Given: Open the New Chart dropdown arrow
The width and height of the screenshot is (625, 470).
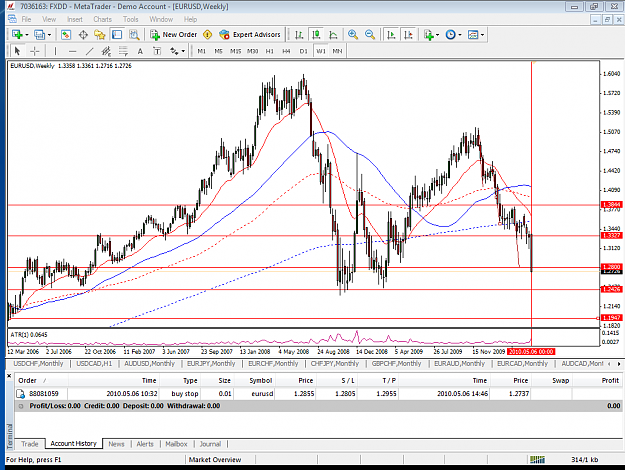Looking at the screenshot, I should [x=27, y=35].
